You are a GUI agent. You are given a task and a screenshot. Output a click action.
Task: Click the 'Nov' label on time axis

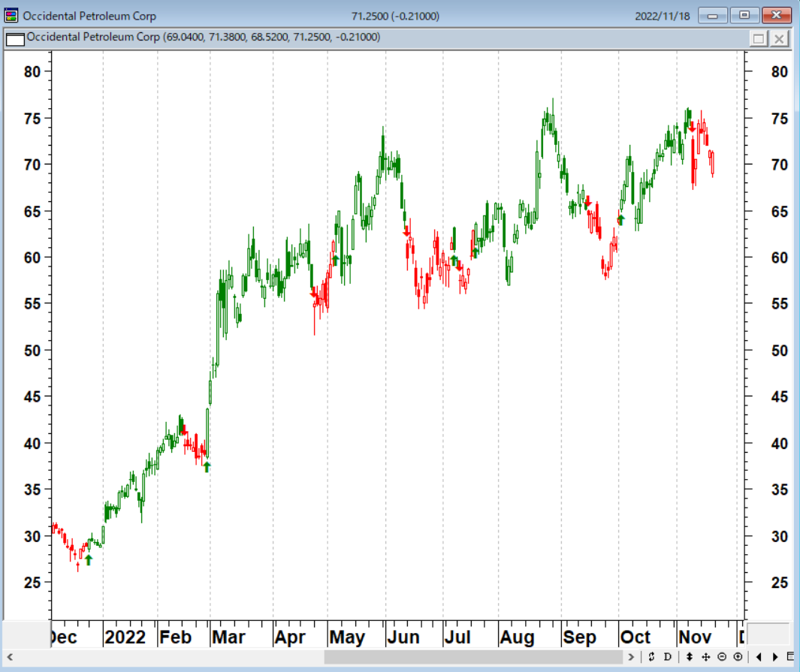tap(694, 637)
